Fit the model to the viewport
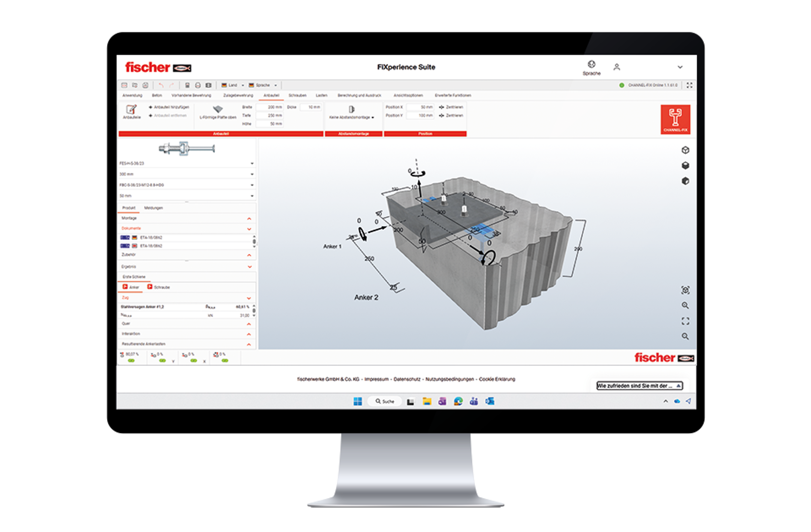Image resolution: width=811 pixels, height=532 pixels. 685,321
